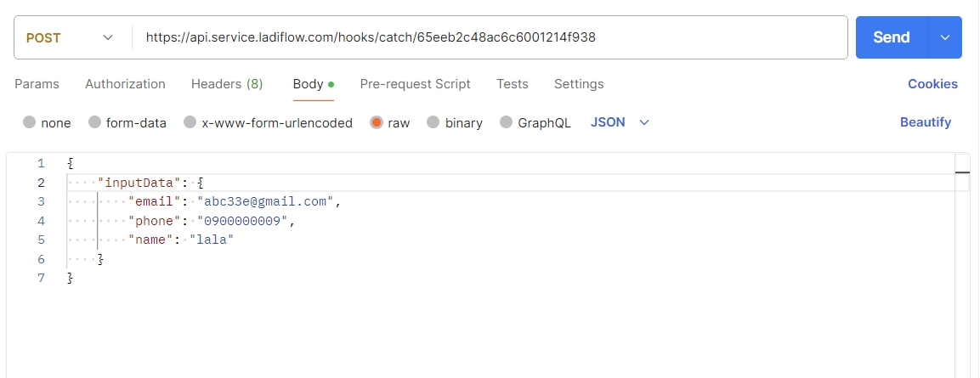The width and height of the screenshot is (980, 378).
Task: Switch to the Tests tab
Action: pyautogui.click(x=513, y=84)
